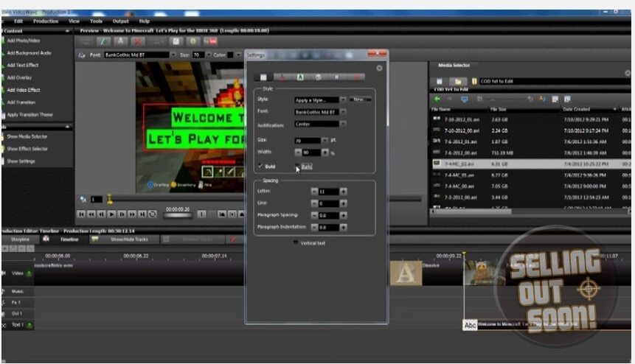The image size is (635, 364).
Task: Click Show Settings in the tools panel
Action: 21,161
